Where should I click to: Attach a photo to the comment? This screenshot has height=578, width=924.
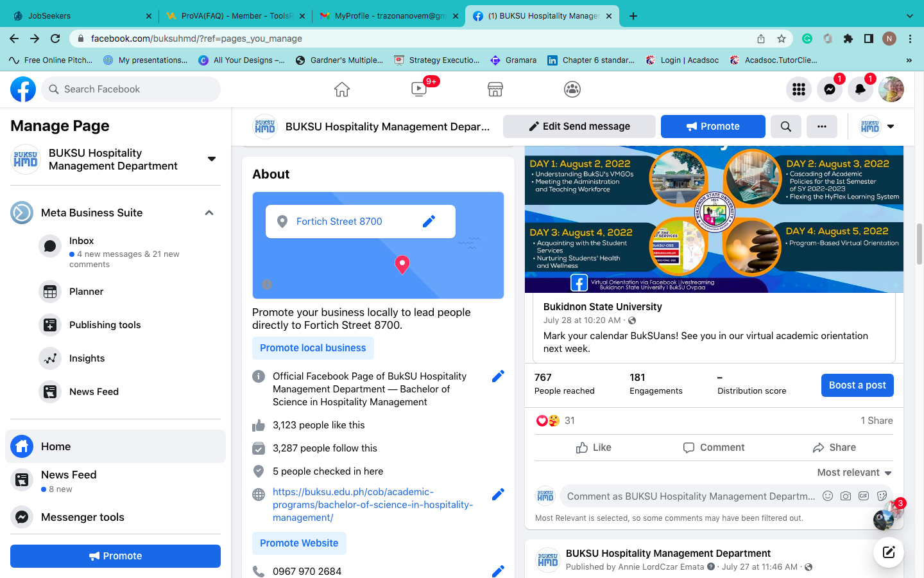[x=846, y=496]
